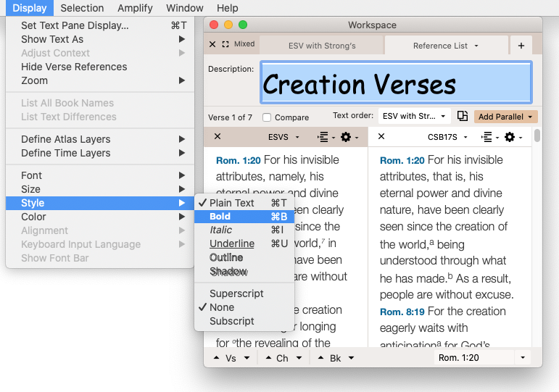Switch to ESV with Strong's tab
The height and width of the screenshot is (392, 559).
click(322, 46)
